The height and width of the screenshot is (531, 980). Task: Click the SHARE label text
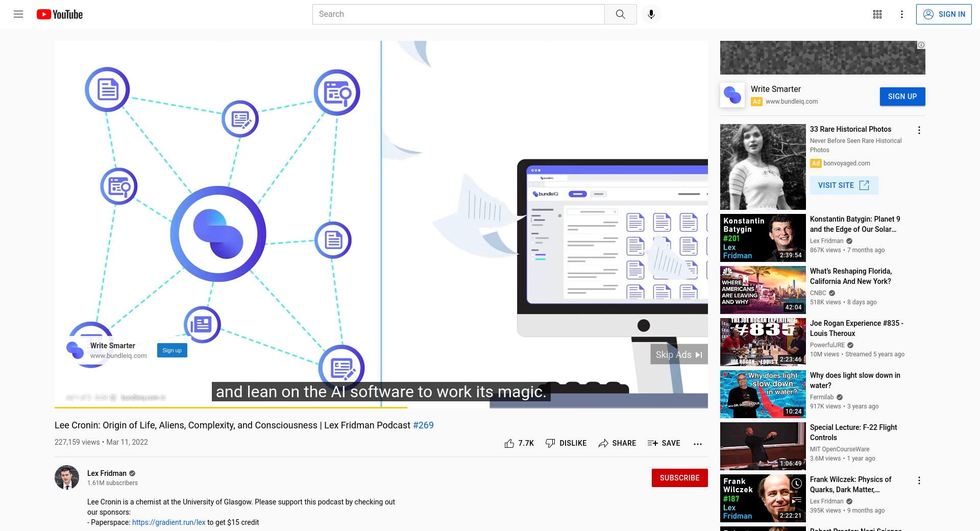[624, 443]
